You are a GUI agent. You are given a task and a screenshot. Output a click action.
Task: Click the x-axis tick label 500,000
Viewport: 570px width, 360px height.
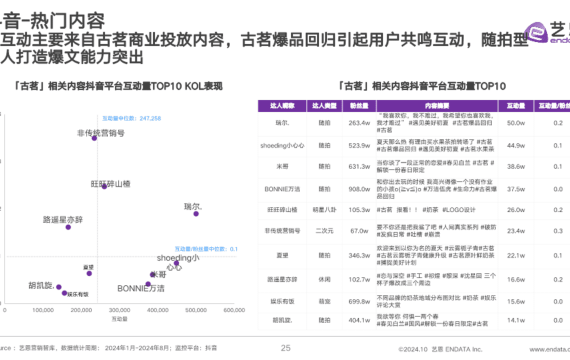point(196,310)
